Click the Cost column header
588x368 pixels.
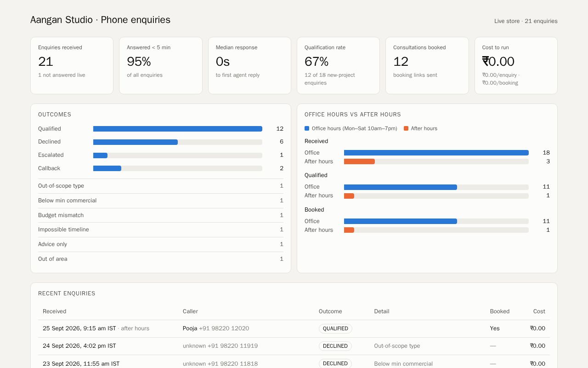pyautogui.click(x=539, y=311)
